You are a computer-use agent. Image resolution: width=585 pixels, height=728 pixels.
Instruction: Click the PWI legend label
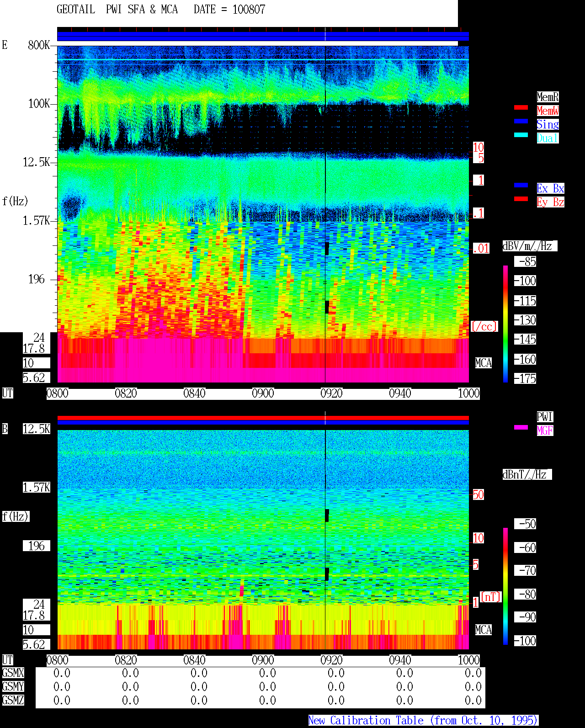545,417
